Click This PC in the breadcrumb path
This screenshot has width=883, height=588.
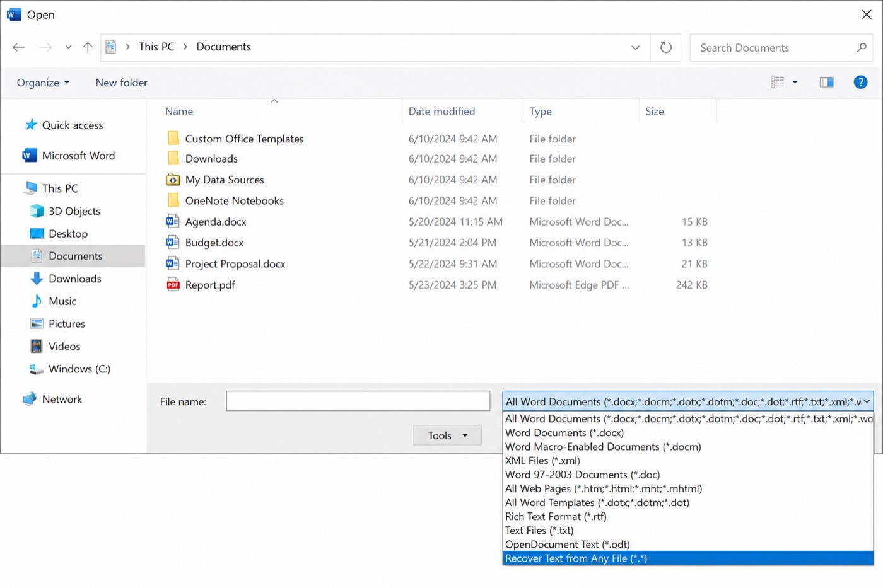tap(156, 47)
